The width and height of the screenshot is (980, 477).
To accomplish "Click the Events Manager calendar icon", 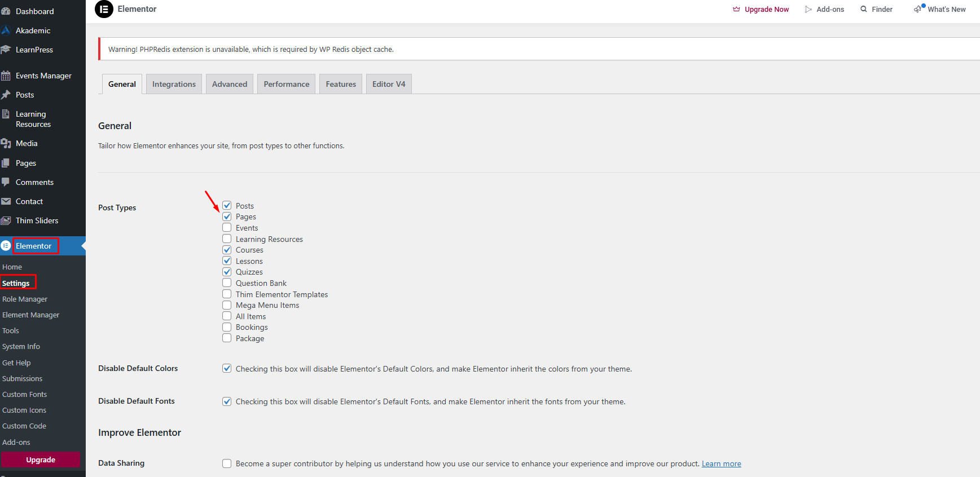I will [6, 76].
